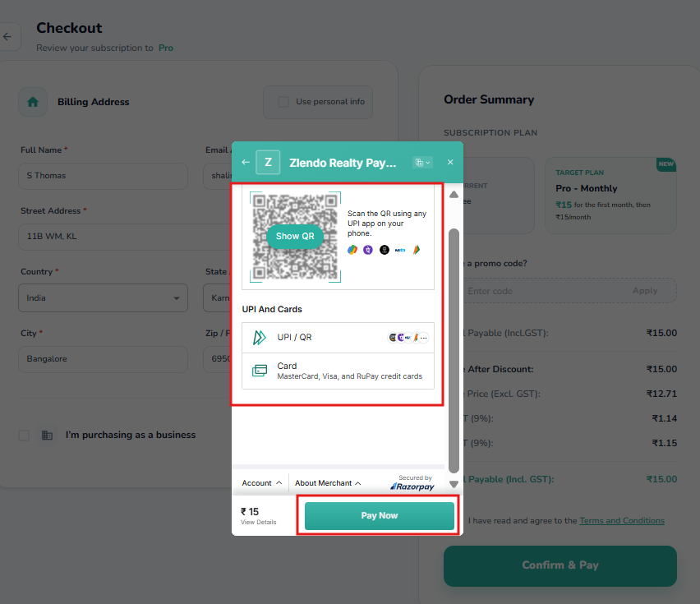Expand the About Merchant section
This screenshot has height=604, width=700.
[x=328, y=483]
